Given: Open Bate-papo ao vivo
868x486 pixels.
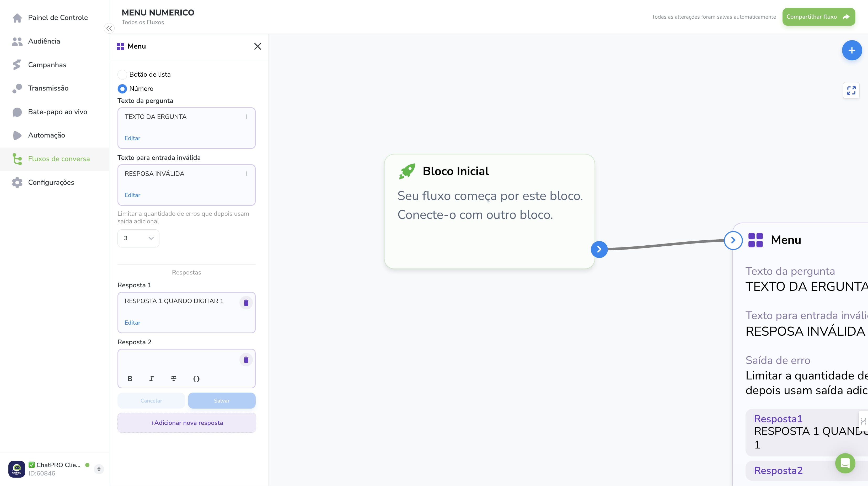Looking at the screenshot, I should (x=55, y=112).
